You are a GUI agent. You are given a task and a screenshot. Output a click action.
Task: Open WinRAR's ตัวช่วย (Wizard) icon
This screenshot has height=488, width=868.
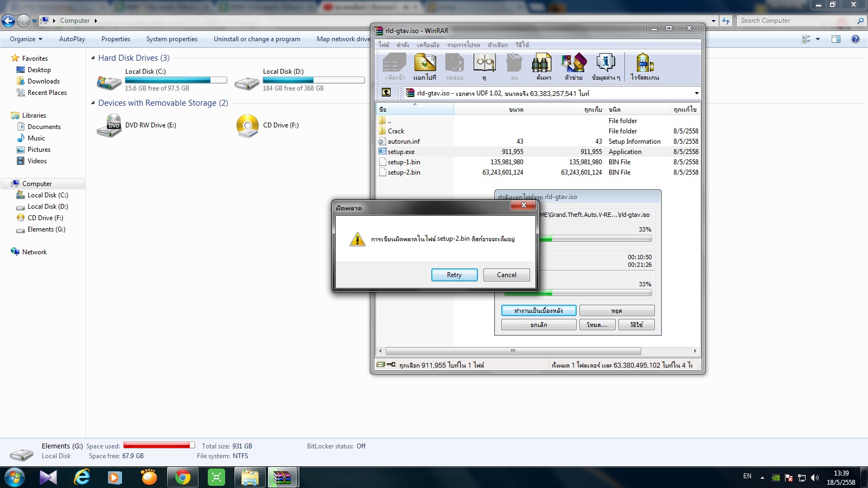point(573,67)
